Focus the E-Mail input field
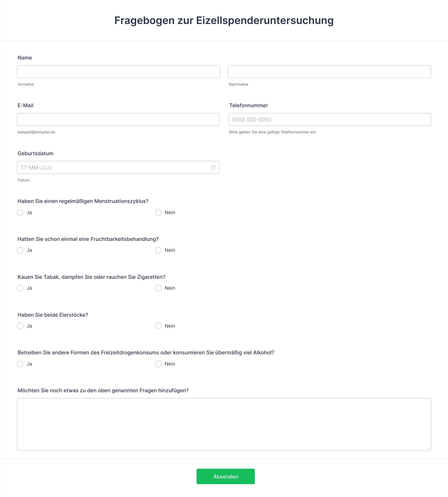This screenshot has height=497, width=448. (x=118, y=119)
